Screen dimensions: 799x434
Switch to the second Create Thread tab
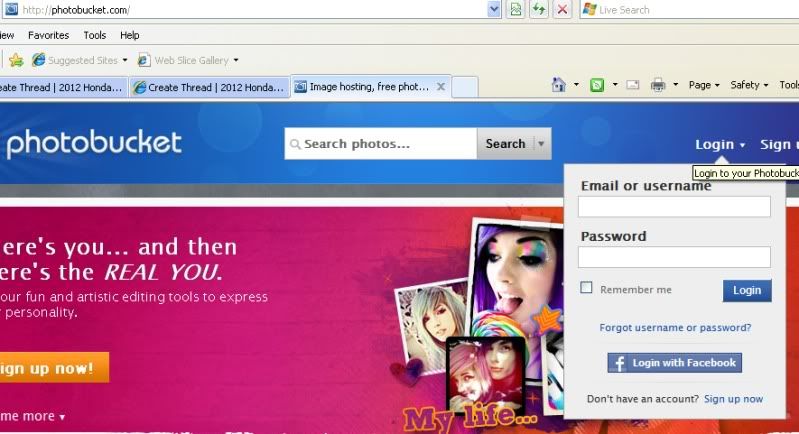(209, 87)
